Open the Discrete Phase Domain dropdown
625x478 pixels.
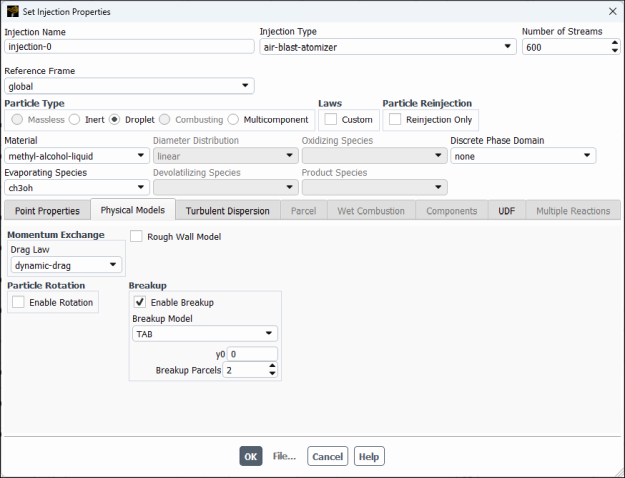522,156
